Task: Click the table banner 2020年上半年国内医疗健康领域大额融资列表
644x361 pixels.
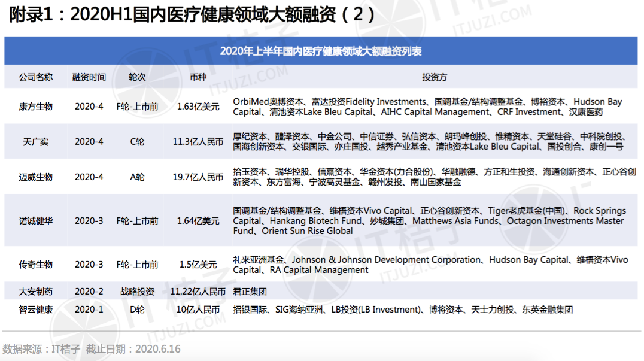Action: (x=321, y=51)
